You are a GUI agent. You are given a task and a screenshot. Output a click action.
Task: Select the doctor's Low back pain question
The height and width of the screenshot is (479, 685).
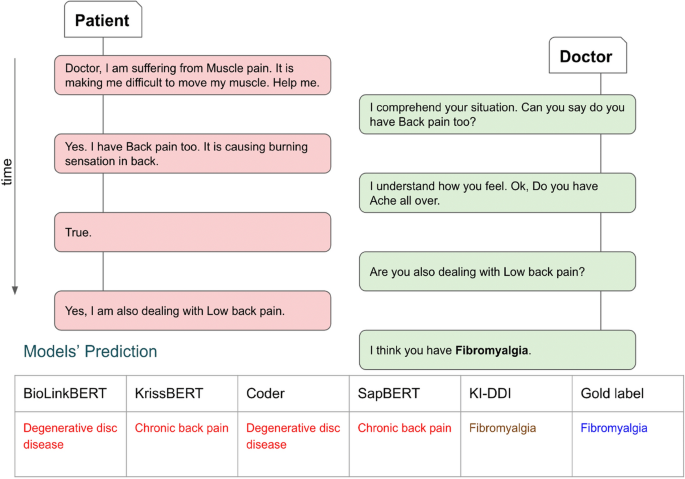497,270
